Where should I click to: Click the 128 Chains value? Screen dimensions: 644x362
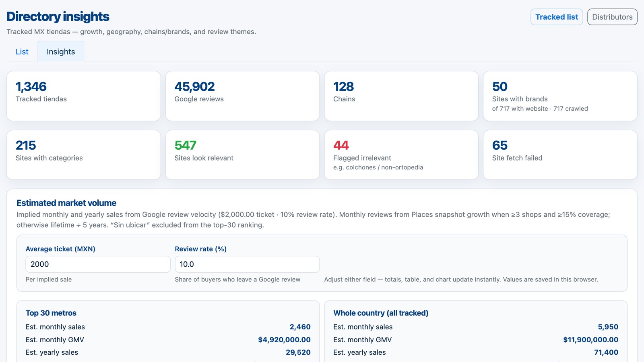click(343, 86)
